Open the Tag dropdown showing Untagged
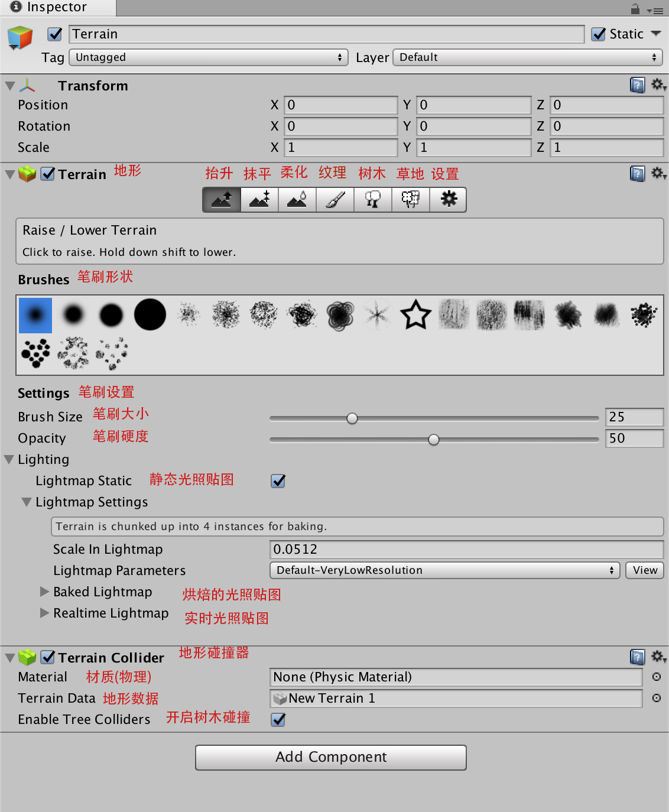Screen dimensions: 669x812 pos(209,57)
